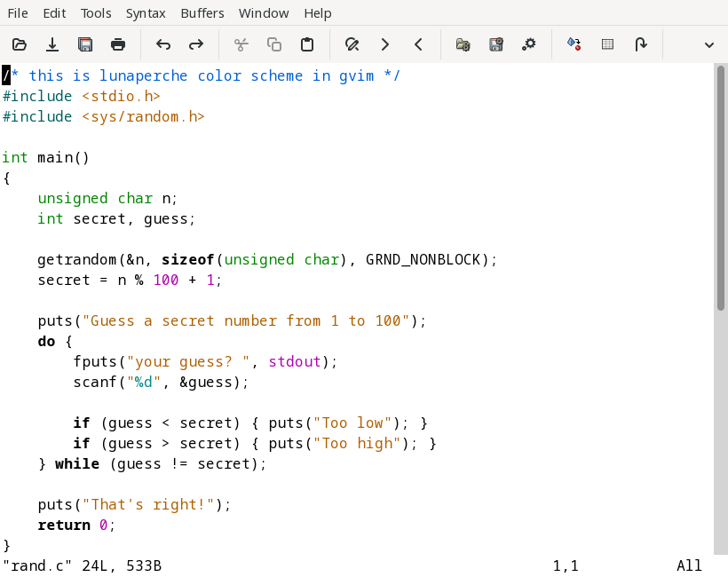Click the bold "while" keyword

(77, 463)
